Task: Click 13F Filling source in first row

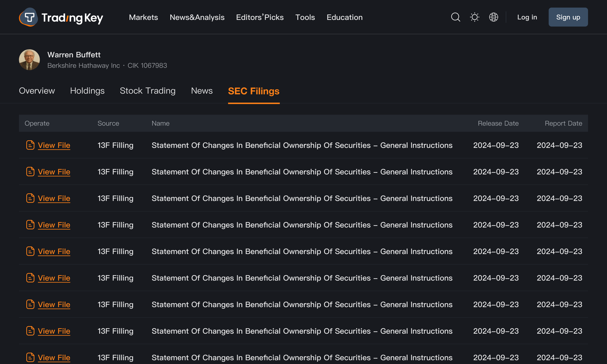Action: [115, 145]
